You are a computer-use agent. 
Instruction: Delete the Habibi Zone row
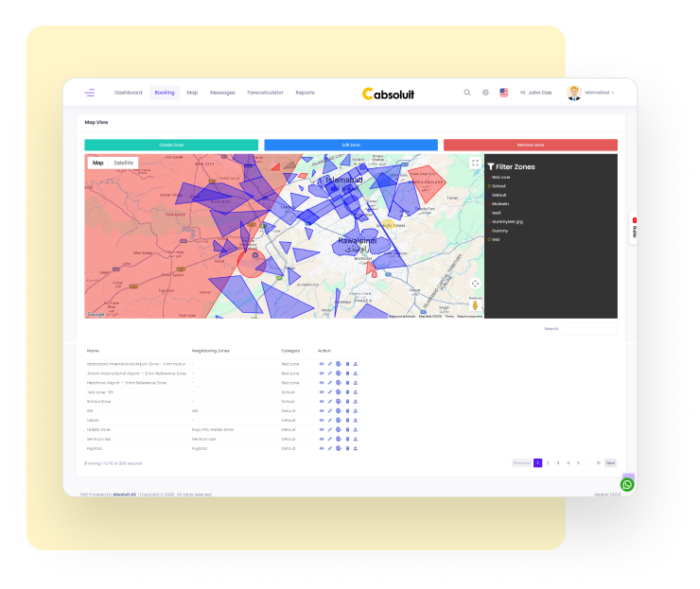[347, 430]
